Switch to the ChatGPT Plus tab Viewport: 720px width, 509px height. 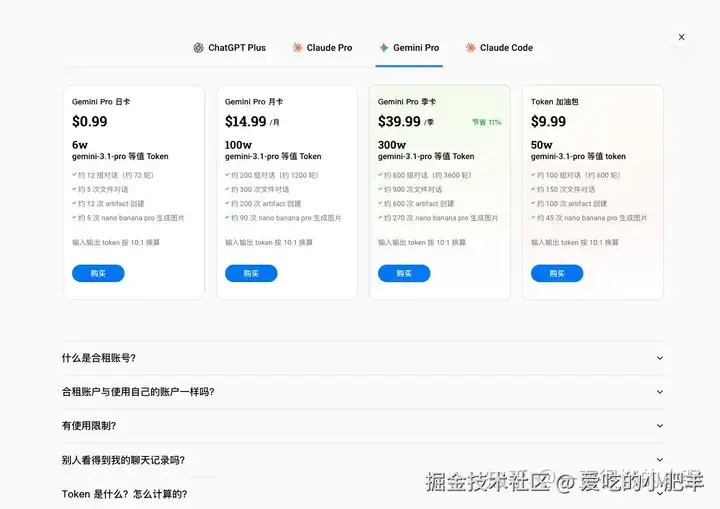(230, 48)
